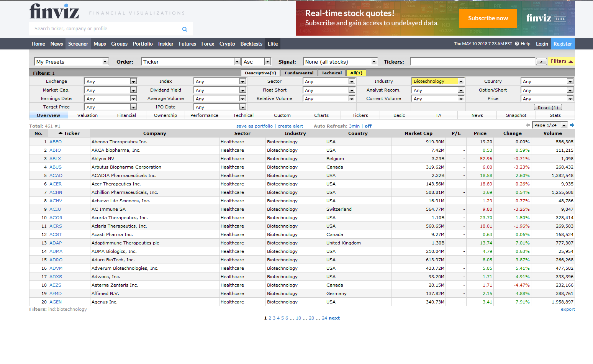Screen dimensions: 593x364
Task: Open the Industry Biotechnology dropdown
Action: click(438, 81)
